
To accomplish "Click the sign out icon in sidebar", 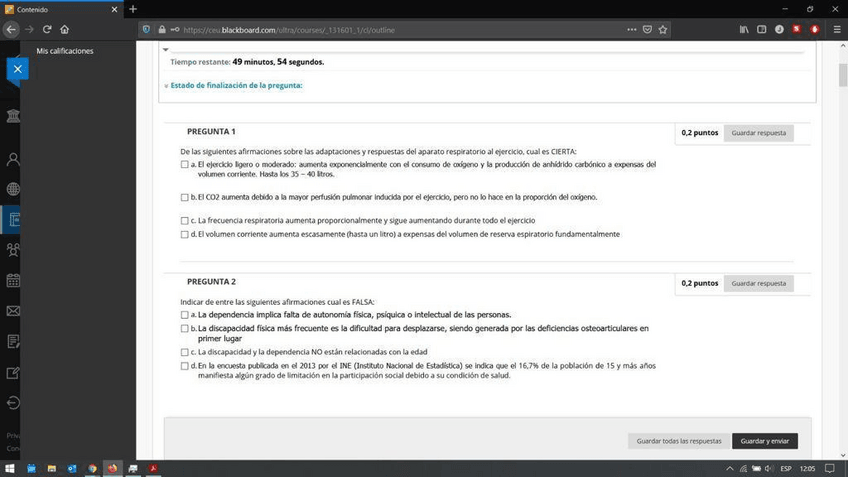I will pyautogui.click(x=13, y=402).
